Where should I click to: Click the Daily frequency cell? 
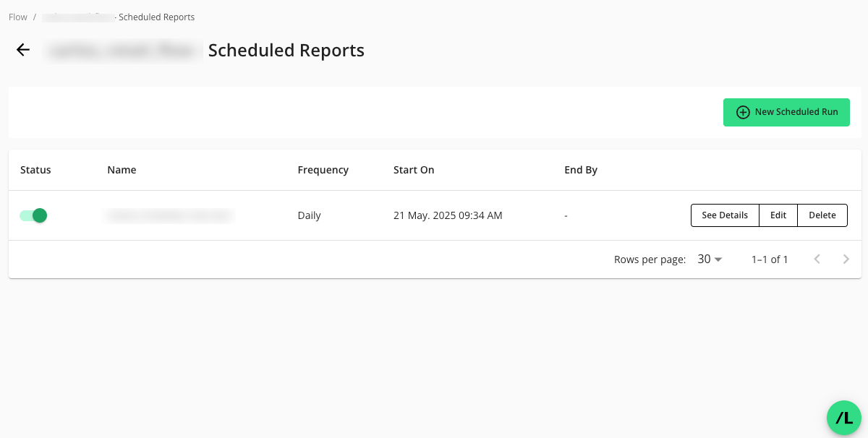[309, 215]
